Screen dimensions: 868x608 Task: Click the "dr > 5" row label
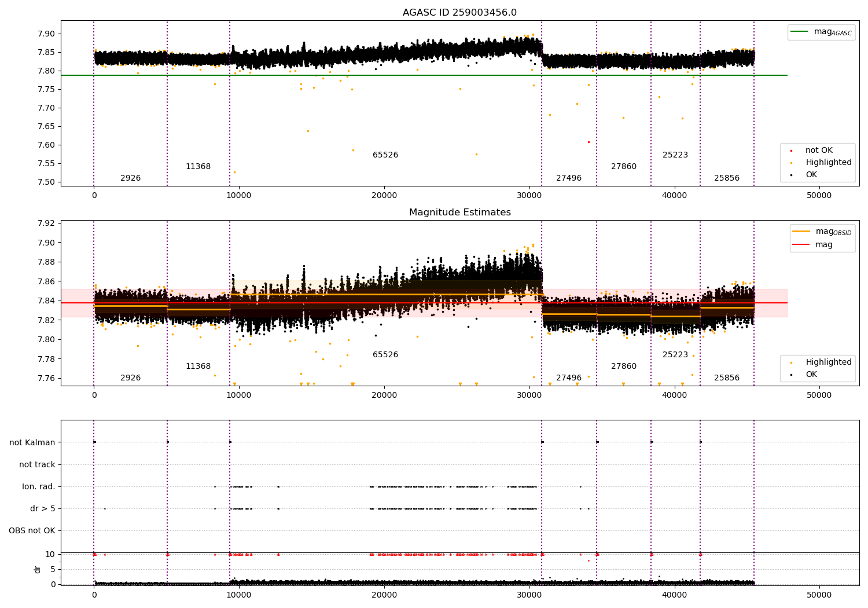tap(43, 508)
